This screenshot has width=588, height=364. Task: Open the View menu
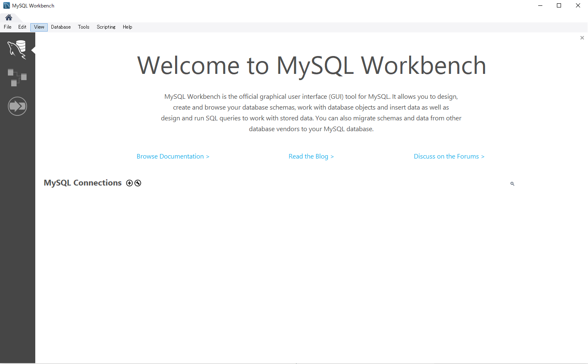(39, 27)
